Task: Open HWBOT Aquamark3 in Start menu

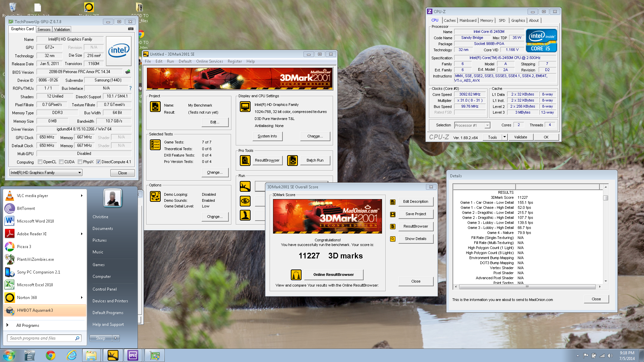Action: (45, 310)
